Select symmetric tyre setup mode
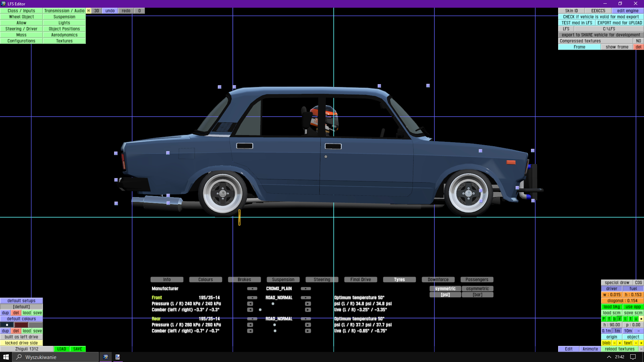644x362 pixels. tap(445, 289)
